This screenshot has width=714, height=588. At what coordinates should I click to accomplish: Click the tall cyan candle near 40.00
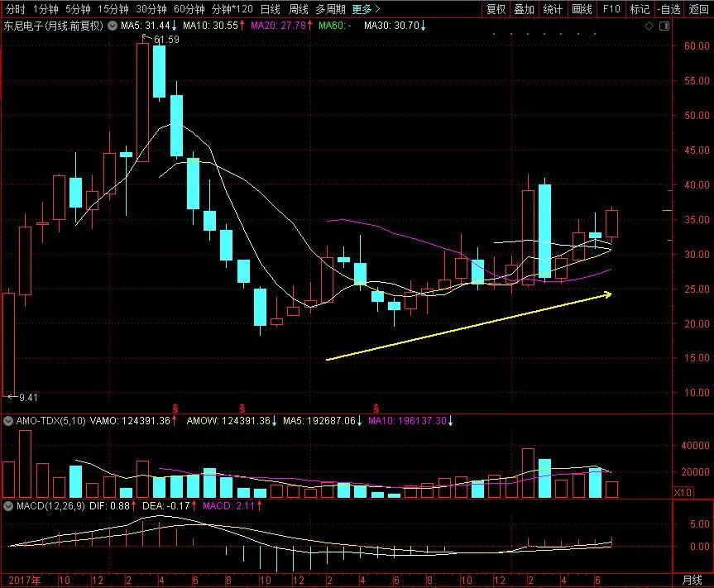[x=544, y=231]
